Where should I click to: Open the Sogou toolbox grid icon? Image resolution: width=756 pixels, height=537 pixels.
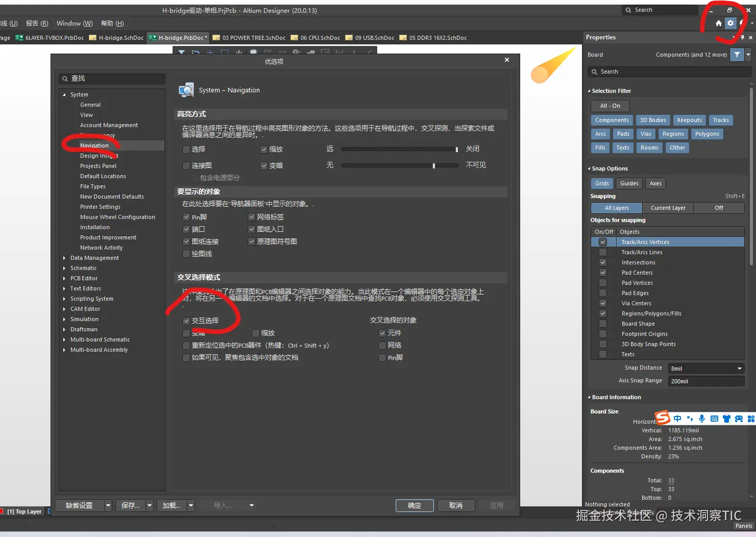751,419
